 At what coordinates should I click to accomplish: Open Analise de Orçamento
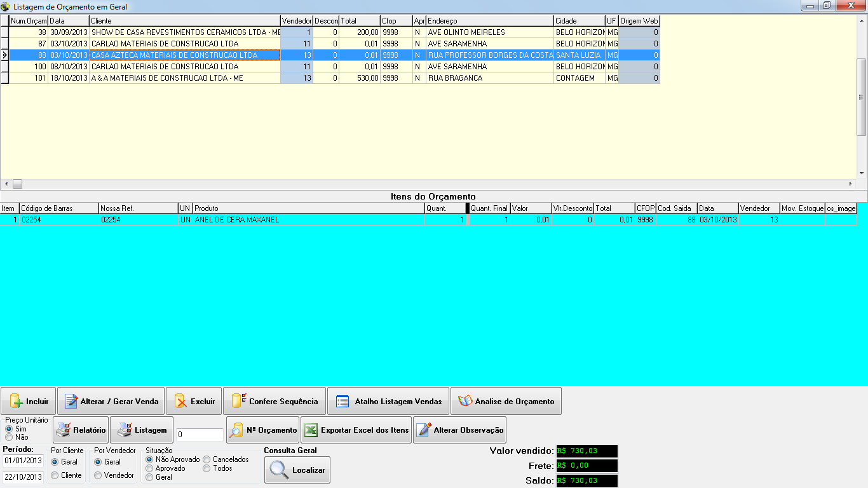[506, 401]
